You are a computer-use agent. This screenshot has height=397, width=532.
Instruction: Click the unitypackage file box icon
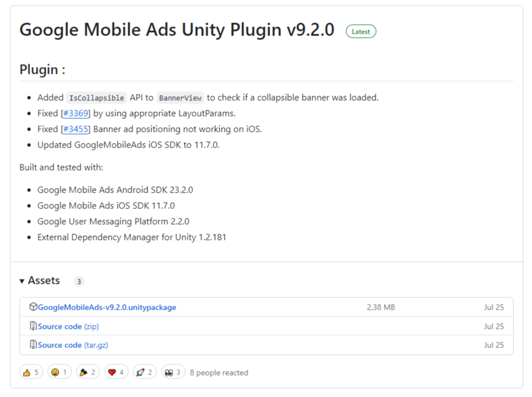click(33, 307)
